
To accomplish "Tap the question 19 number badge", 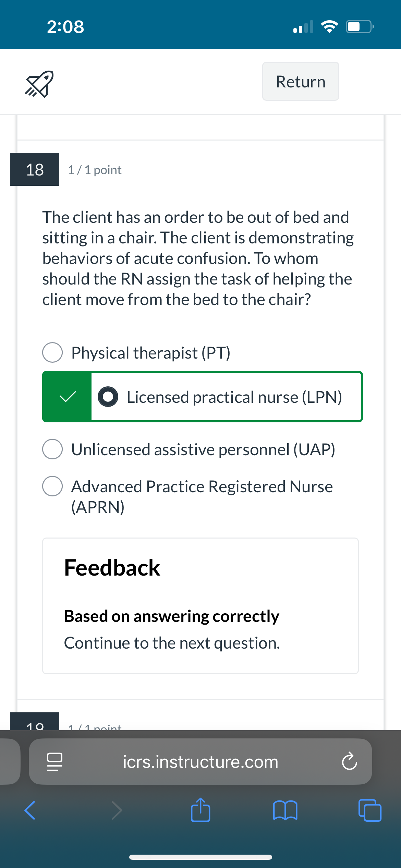I will (35, 721).
